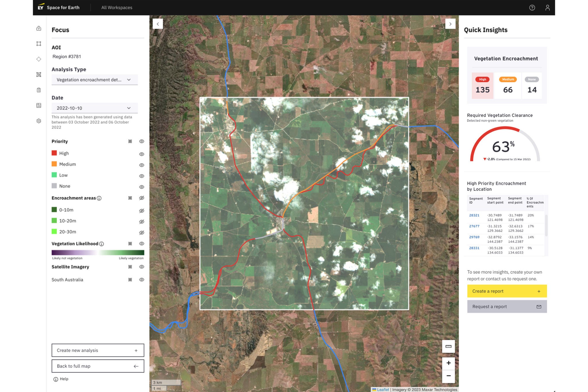
Task: Hide the High priority layer
Action: (x=142, y=154)
